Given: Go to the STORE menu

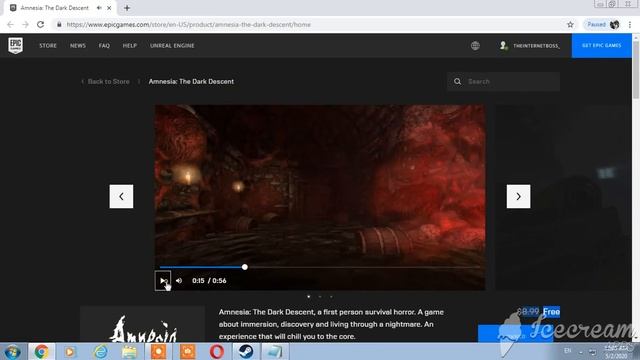Looking at the screenshot, I should coord(48,46).
